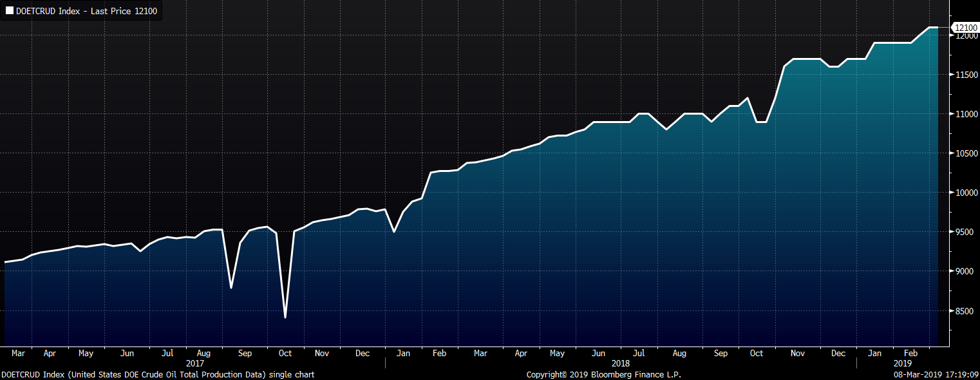Select the 9500 y-axis label
The height and width of the screenshot is (380, 980).
click(964, 233)
